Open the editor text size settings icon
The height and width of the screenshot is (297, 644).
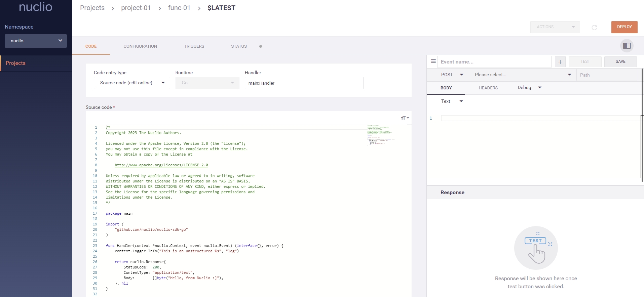click(x=405, y=118)
